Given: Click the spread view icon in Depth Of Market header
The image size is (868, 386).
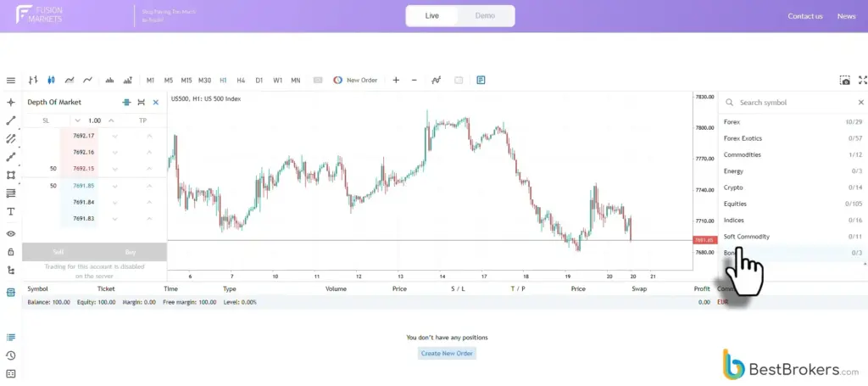Looking at the screenshot, I should tap(142, 103).
